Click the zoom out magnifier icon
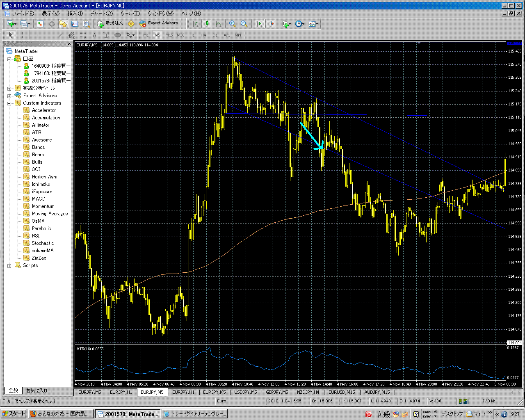Screen dimensions: 525x420 [x=244, y=24]
